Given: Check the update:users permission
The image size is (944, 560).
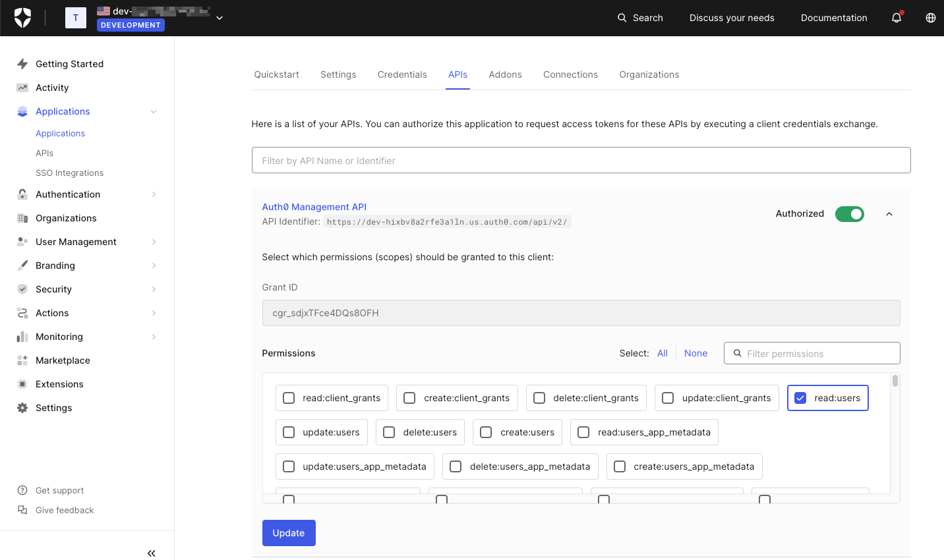Looking at the screenshot, I should click(x=289, y=432).
